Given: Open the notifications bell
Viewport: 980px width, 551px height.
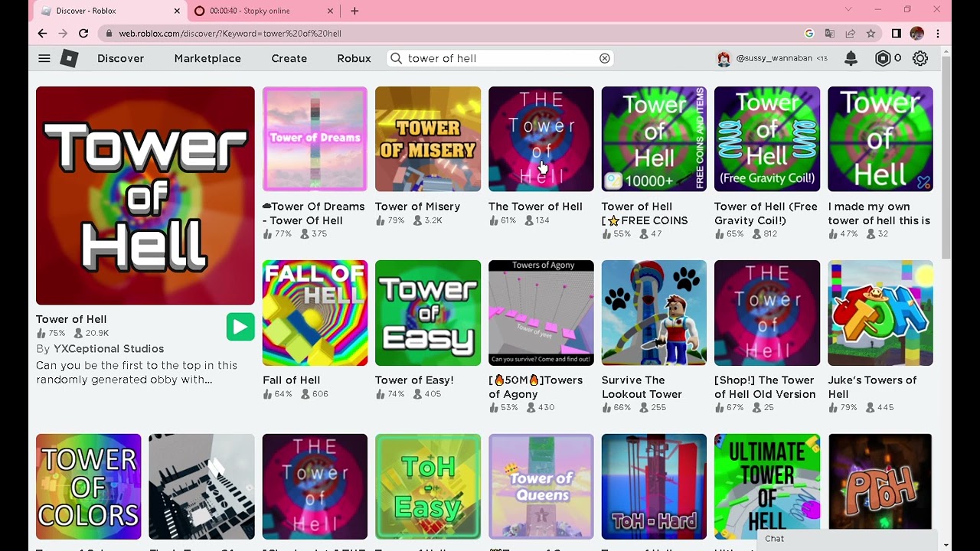Looking at the screenshot, I should click(x=851, y=58).
